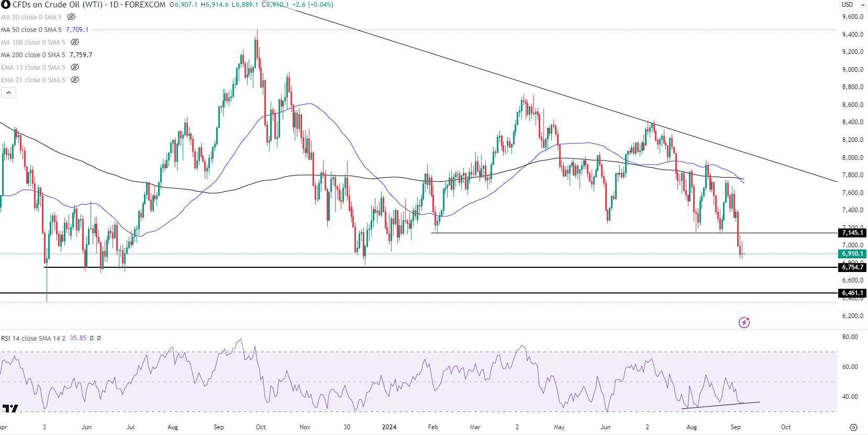868x435 pixels.
Task: Click the Feb label on time axis
Action: 433,427
